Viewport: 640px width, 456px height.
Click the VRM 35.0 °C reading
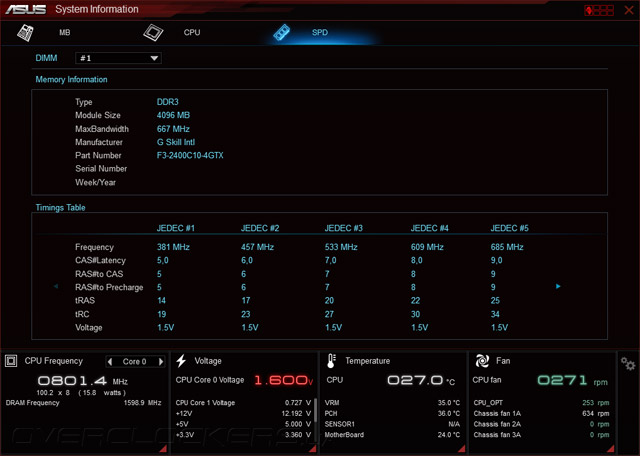449,403
